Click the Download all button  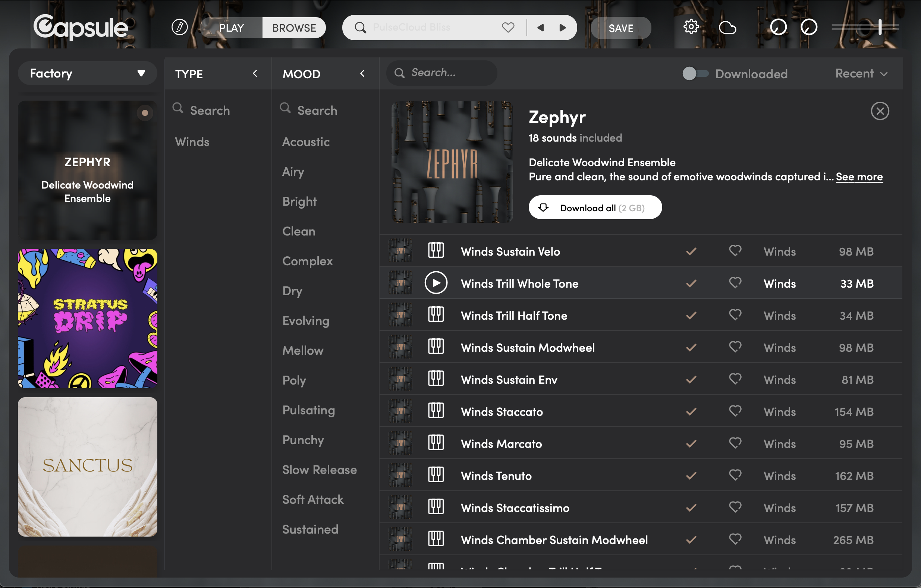click(x=595, y=208)
